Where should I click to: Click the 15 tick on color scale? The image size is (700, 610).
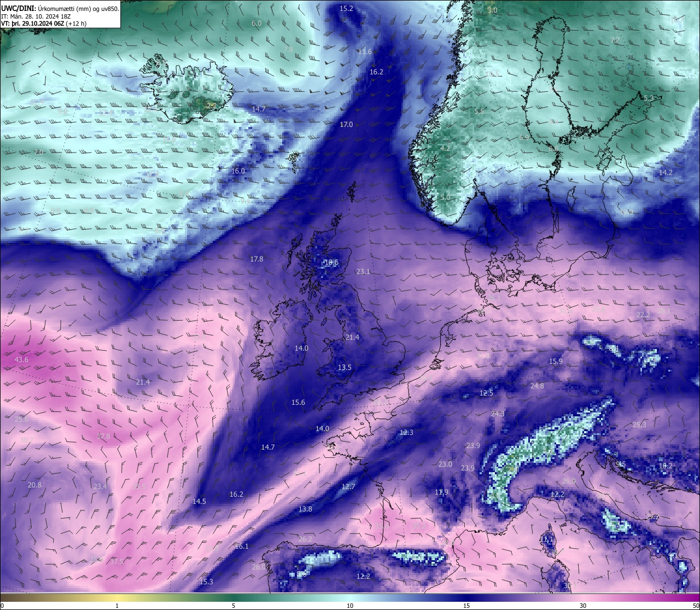(466, 606)
